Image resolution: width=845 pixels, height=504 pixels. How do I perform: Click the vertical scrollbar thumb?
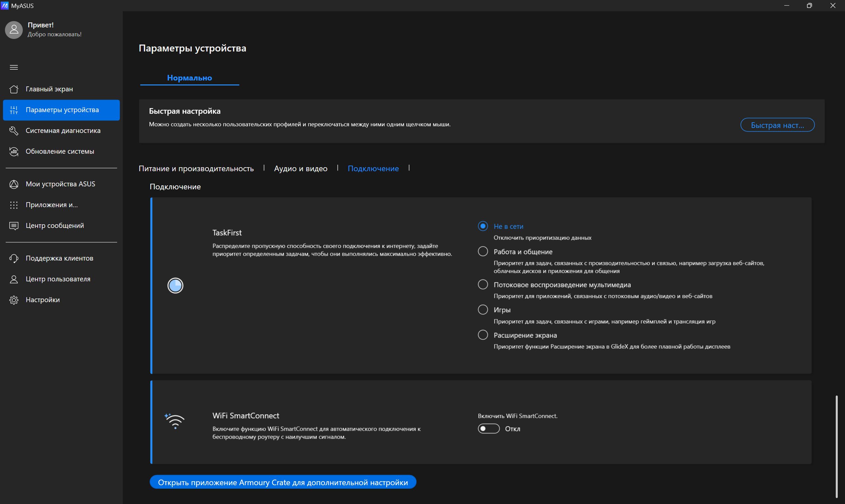[x=836, y=446]
